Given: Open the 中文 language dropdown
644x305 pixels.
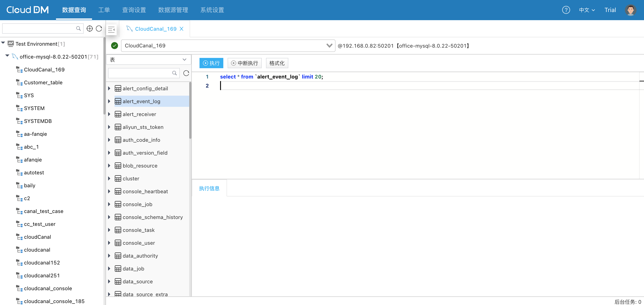Looking at the screenshot, I should coord(587,10).
